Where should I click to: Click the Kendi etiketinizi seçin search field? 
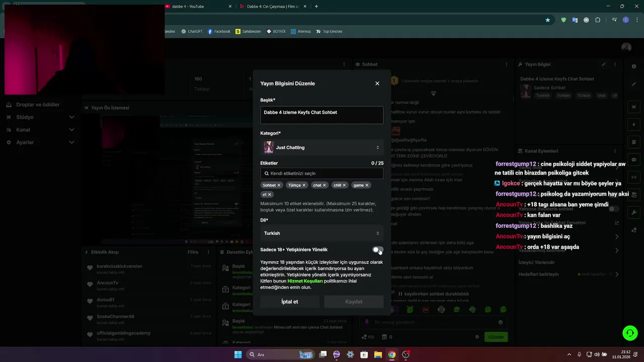322,173
